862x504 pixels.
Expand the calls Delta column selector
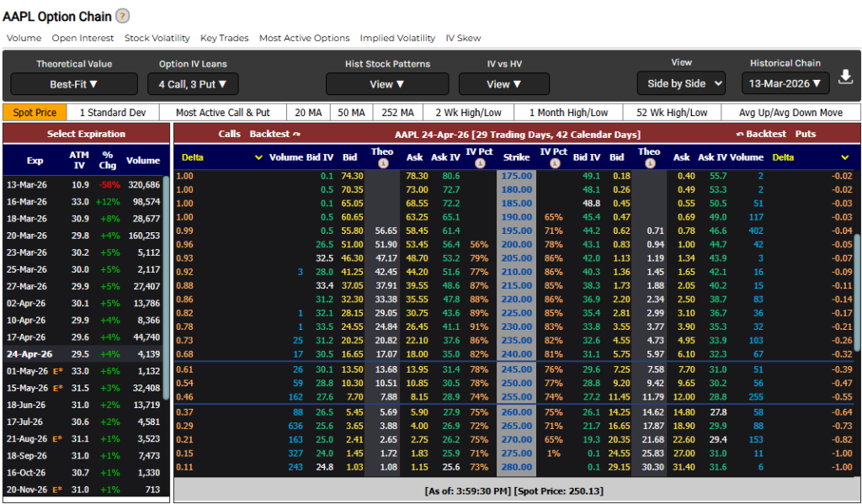pyautogui.click(x=259, y=157)
